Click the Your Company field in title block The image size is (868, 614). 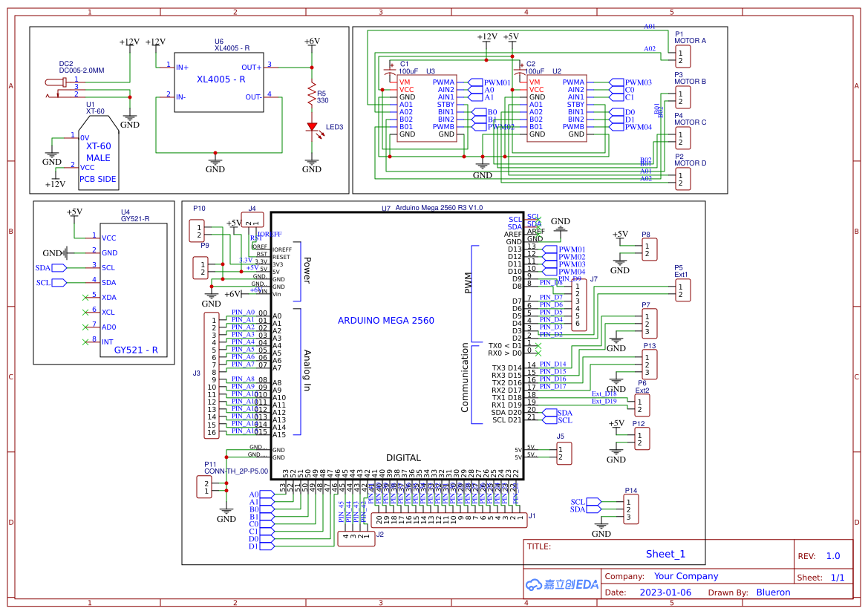[687, 575]
